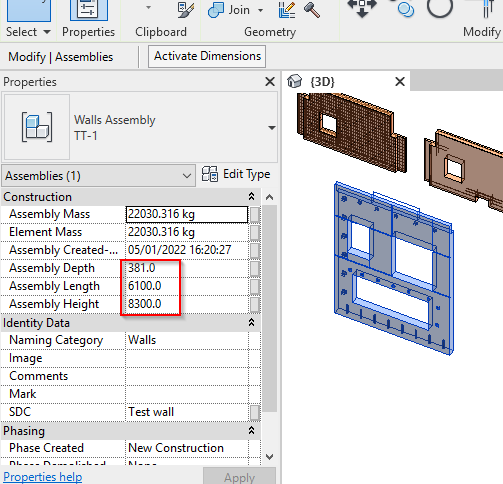Click the 3D view house icon
The image size is (503, 484).
click(x=294, y=81)
